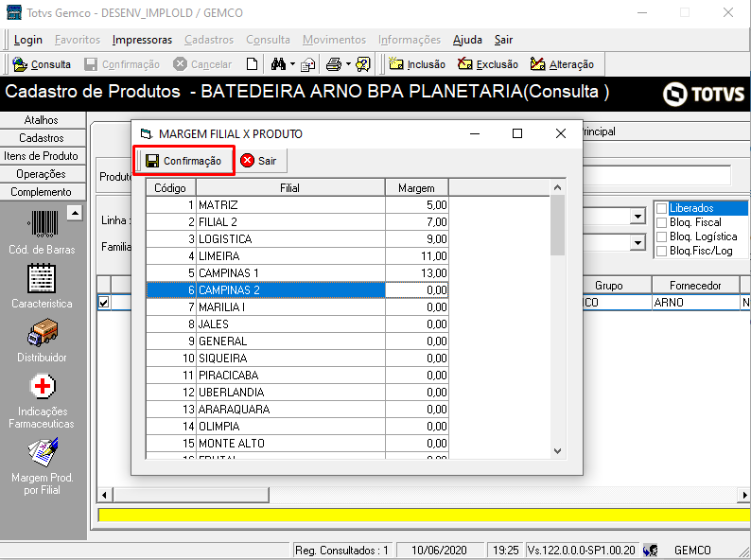The image size is (751, 560).
Task: Click the Margem column header
Action: 417,188
